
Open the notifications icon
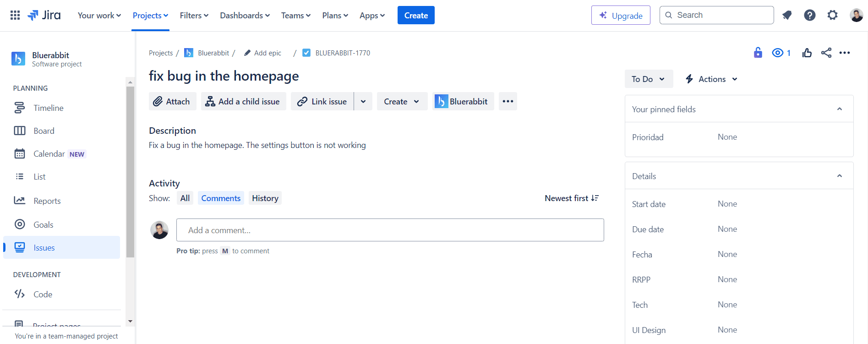(x=787, y=15)
